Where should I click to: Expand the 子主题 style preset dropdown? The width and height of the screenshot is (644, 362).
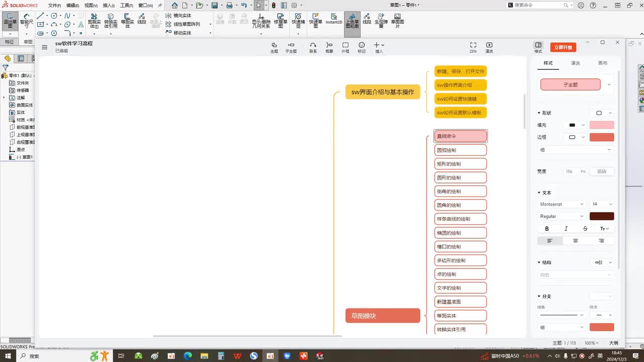[609, 84]
